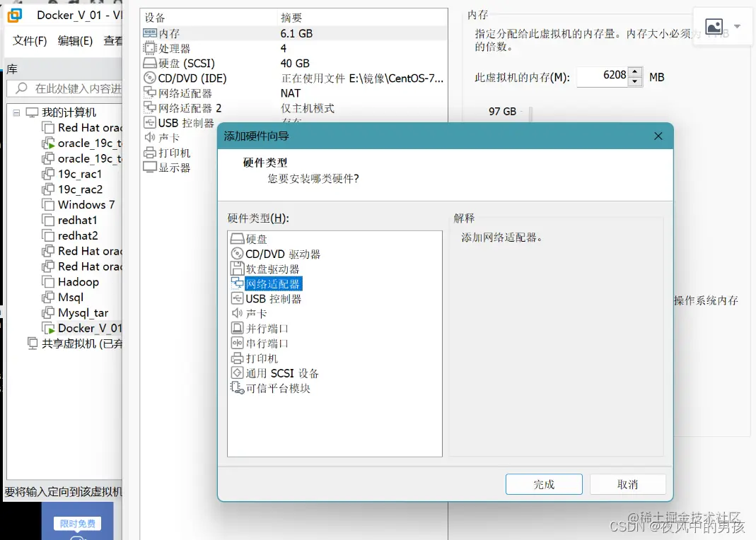Select printer icon in wizard hardware list

coord(237,358)
